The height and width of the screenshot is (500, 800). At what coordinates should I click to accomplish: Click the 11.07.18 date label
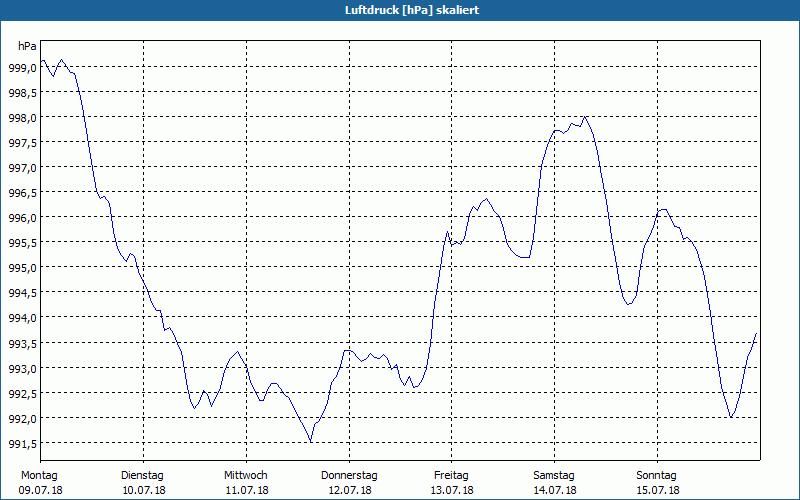pyautogui.click(x=247, y=490)
